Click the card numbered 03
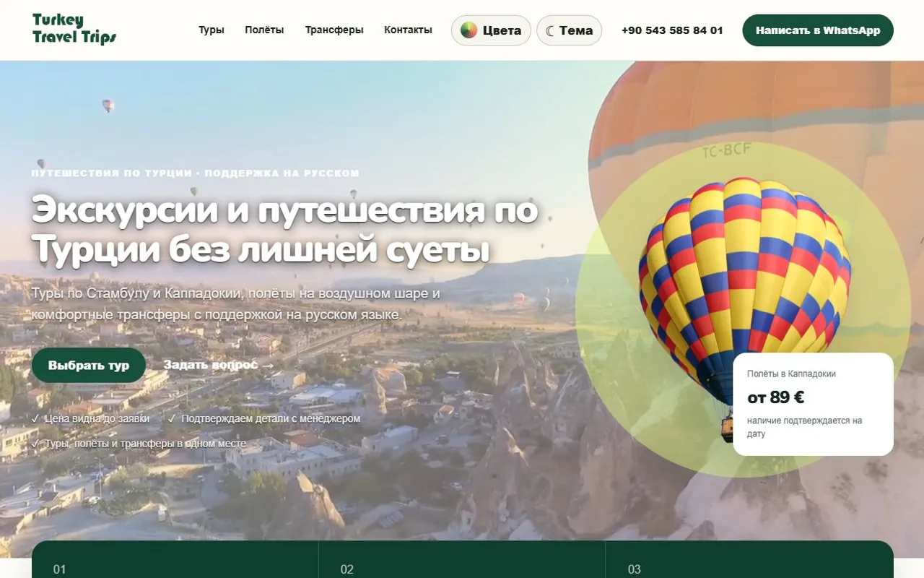Viewport: 924px width, 578px height. coord(749,560)
